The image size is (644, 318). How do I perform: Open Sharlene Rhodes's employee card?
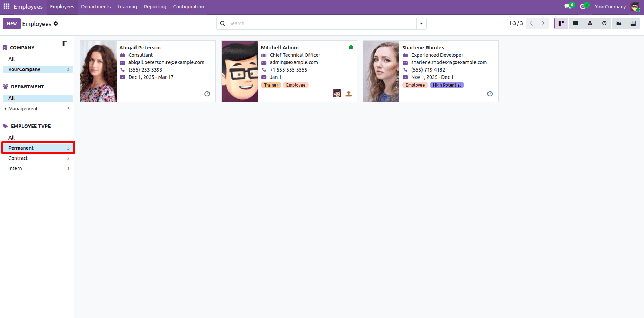(x=423, y=47)
